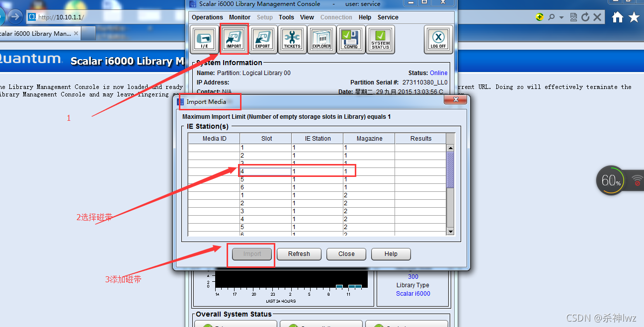Click the yellow plus add-on icon
Image resolution: width=644 pixels, height=327 pixels.
click(540, 17)
